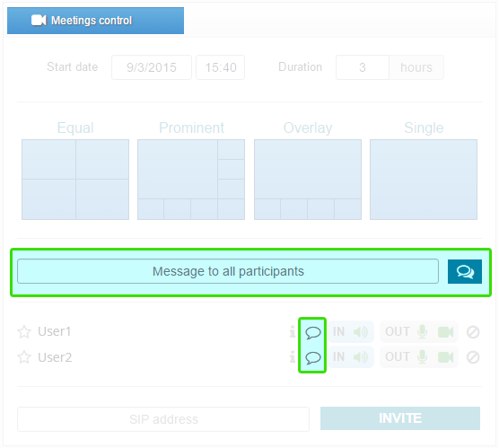This screenshot has height=448, width=499.
Task: Open the hours duration unit dropdown
Action: click(x=416, y=67)
